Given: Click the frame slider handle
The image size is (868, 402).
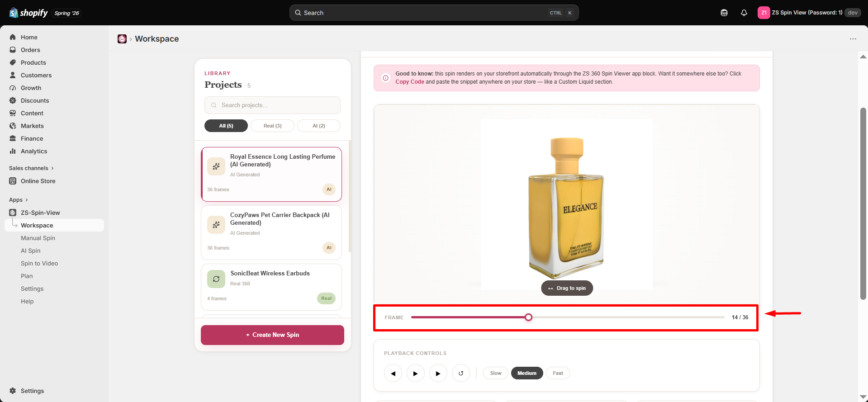Looking at the screenshot, I should (x=528, y=317).
